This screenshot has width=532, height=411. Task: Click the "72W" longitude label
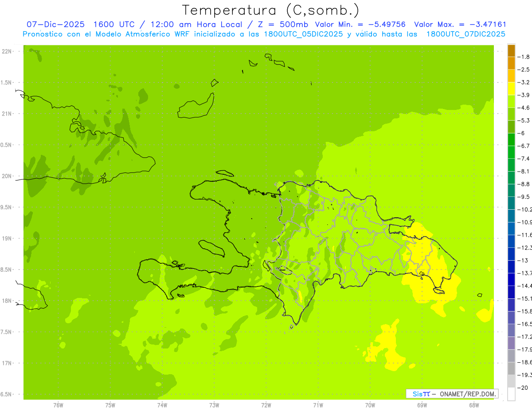(266, 405)
